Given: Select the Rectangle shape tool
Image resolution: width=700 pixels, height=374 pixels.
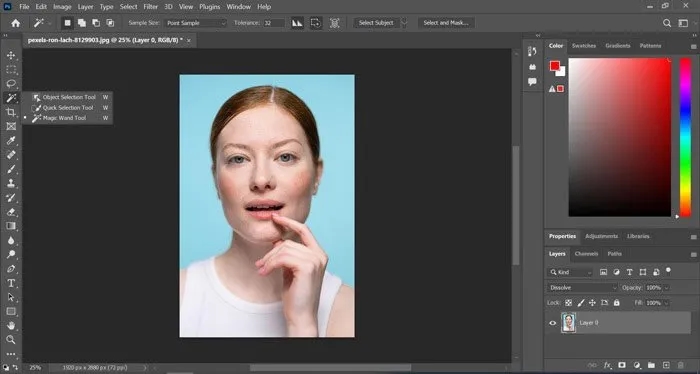Looking at the screenshot, I should (11, 312).
